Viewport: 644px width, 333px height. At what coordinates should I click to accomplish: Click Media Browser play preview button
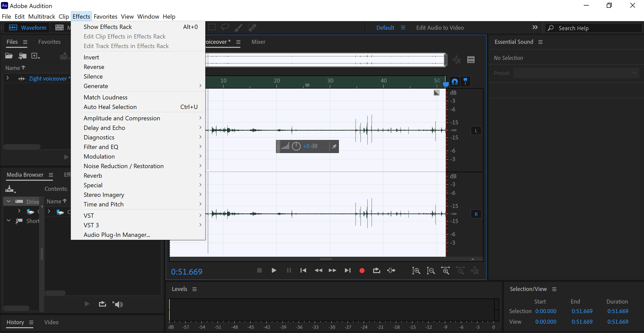pos(87,304)
